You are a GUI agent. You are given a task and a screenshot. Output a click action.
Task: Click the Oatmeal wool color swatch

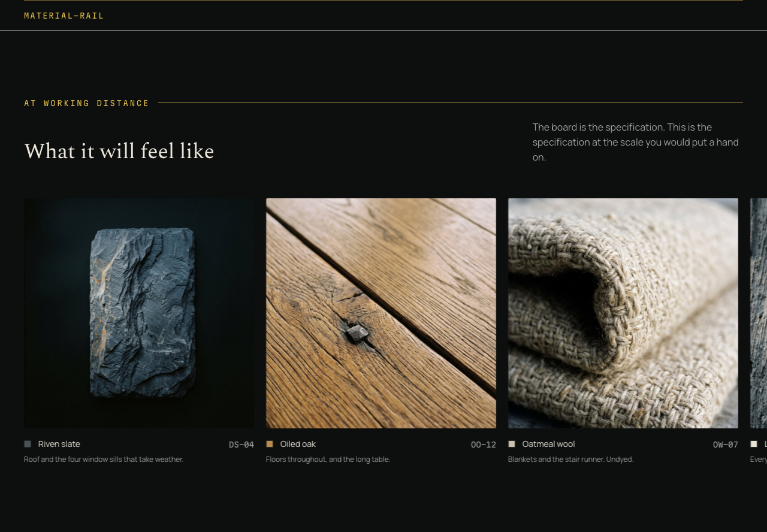click(512, 444)
